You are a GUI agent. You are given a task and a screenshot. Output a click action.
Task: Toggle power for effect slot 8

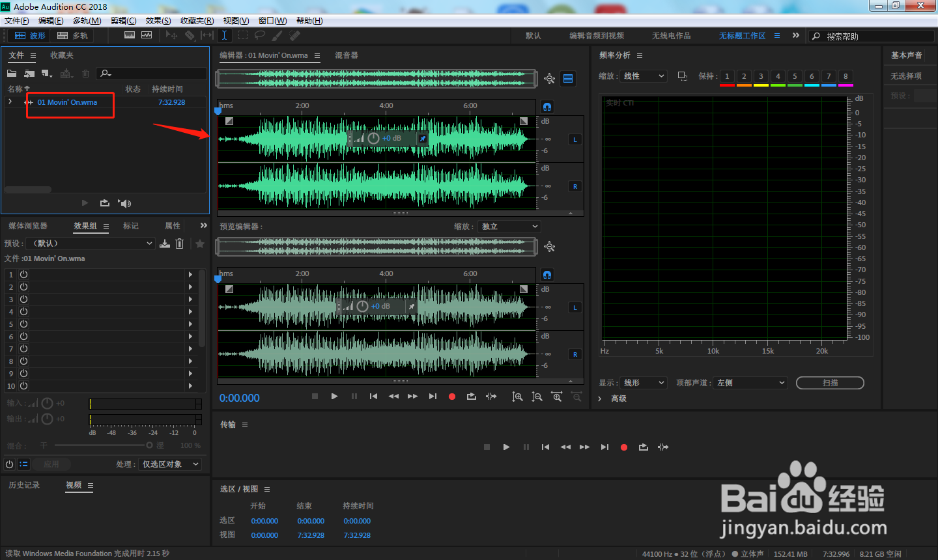pyautogui.click(x=23, y=361)
